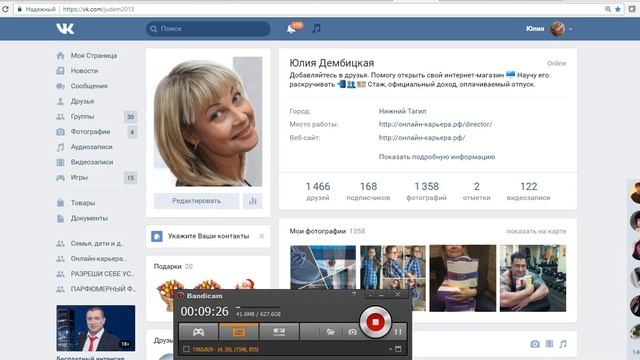The height and width of the screenshot is (360, 640).
Task: Click the Товары bag icon in sidebar
Action: coord(60,203)
